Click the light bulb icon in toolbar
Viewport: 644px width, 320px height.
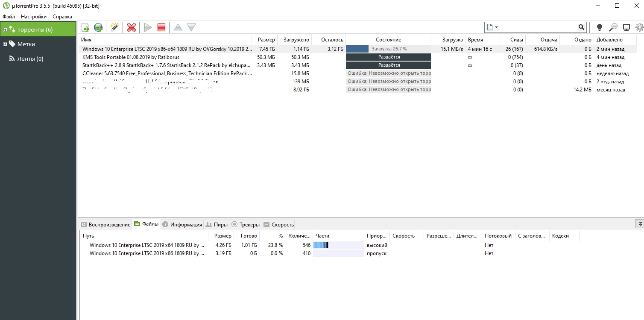(x=599, y=27)
